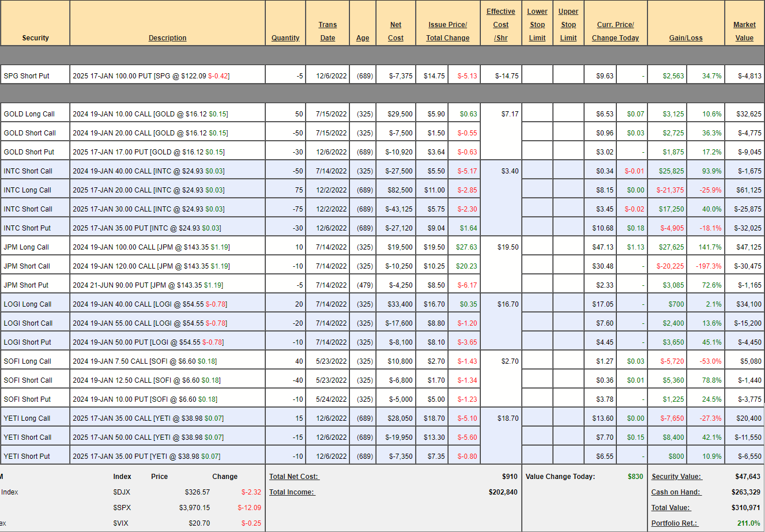Click the Issue Price/Total Change header
Image resolution: width=765 pixels, height=532 pixels.
point(447,31)
